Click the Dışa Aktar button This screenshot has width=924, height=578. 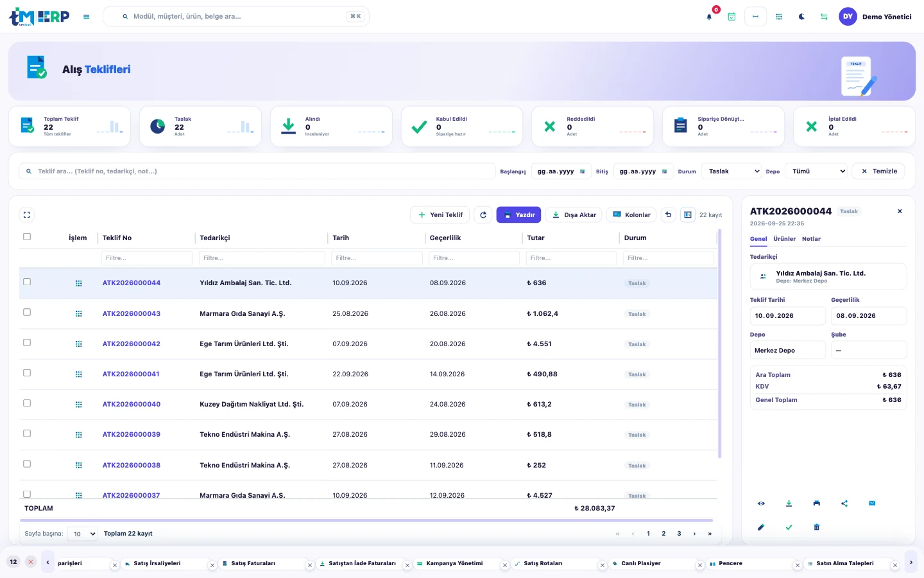(x=574, y=215)
